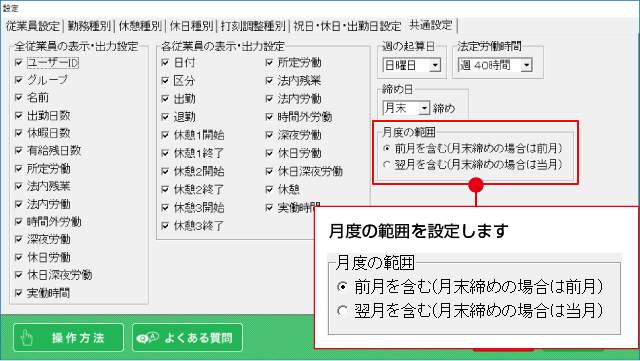Toggle the 休日深夜労働 checkbox in 全従業員 settings
This screenshot has width=640, height=361.
point(18,275)
